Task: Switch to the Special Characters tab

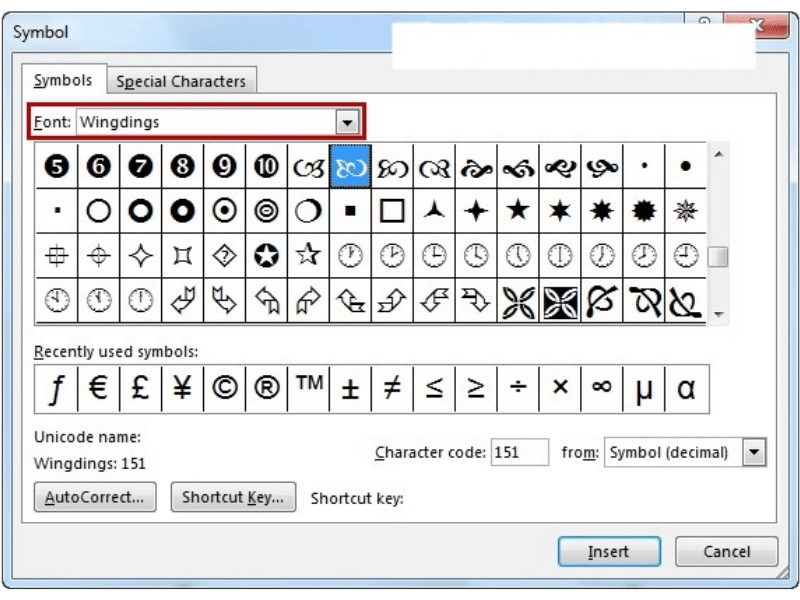Action: click(x=181, y=82)
